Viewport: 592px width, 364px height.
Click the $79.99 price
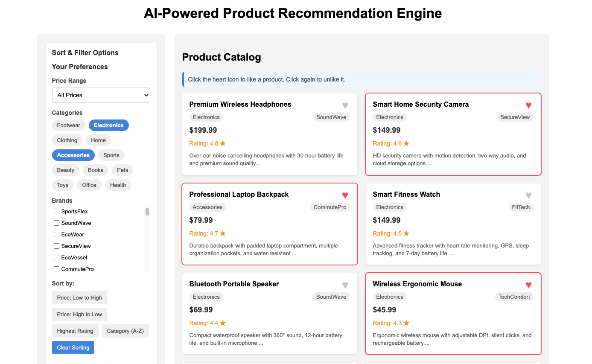pyautogui.click(x=201, y=220)
